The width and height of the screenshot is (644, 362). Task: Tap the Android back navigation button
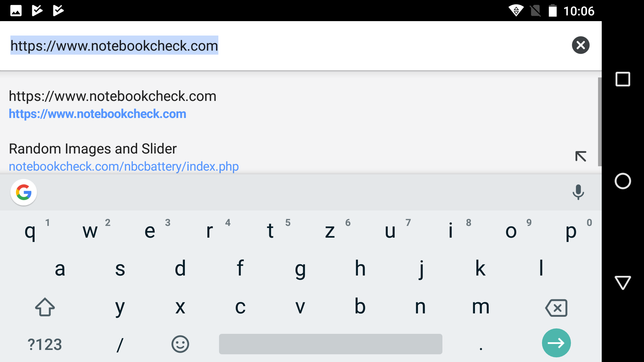[623, 283]
